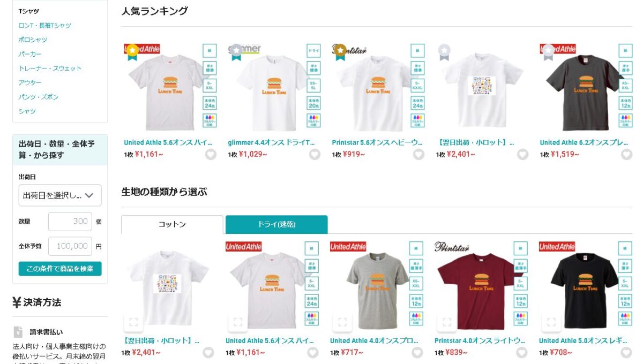Click the heart icon on ¥839 Printstar shirt
This screenshot has height=364, width=643.
pos(522,352)
